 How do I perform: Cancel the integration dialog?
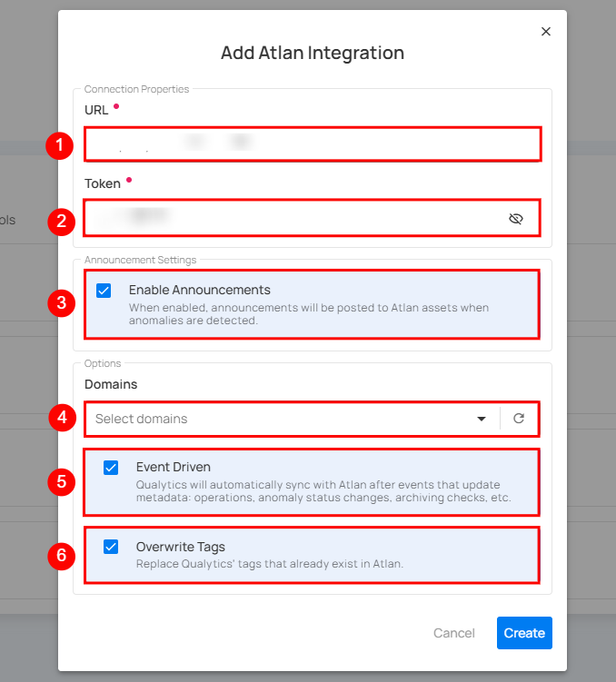click(453, 633)
